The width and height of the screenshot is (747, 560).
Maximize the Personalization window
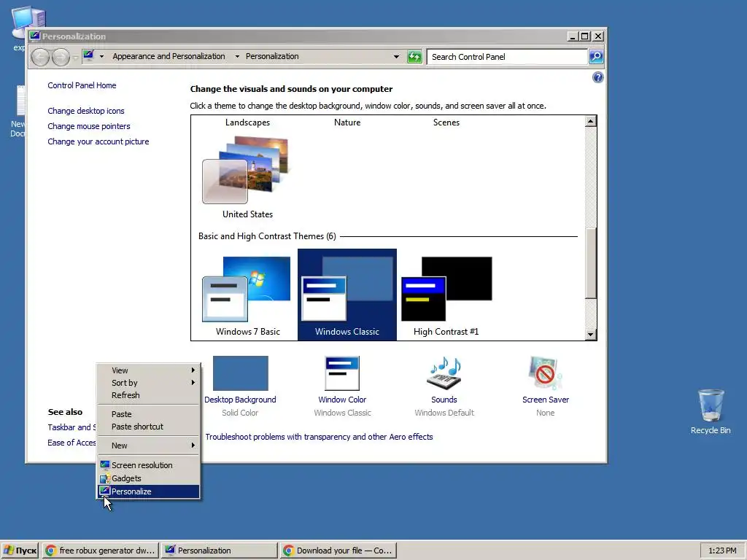point(585,36)
